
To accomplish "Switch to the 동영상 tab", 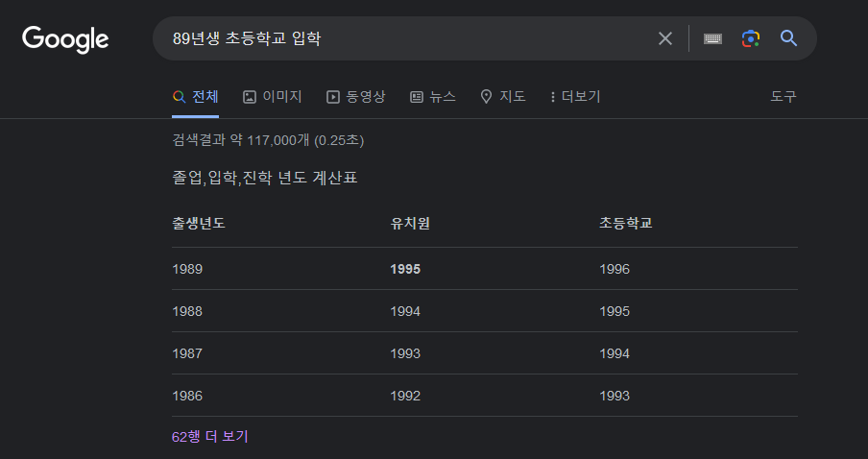I will [355, 96].
